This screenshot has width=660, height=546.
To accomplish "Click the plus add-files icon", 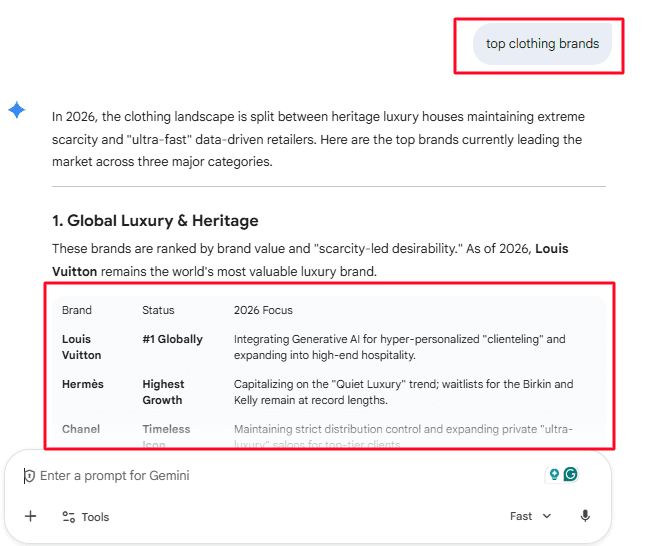I will [30, 516].
